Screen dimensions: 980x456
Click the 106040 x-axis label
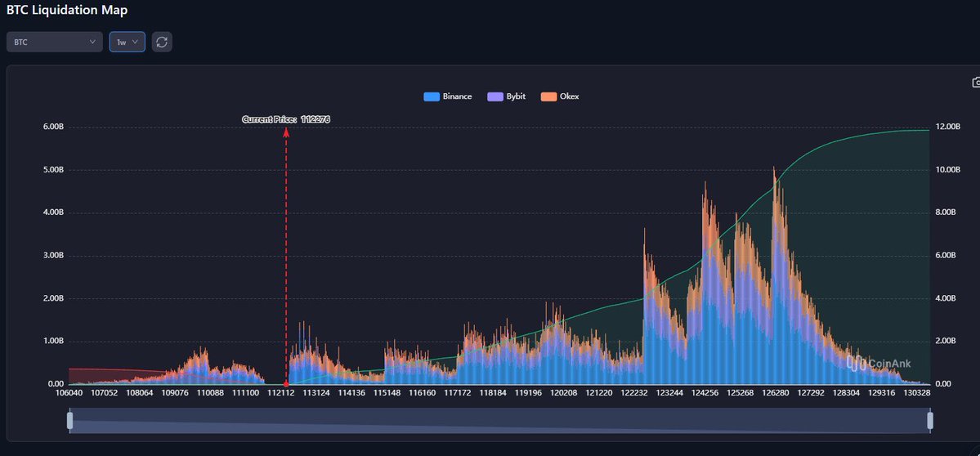point(69,393)
